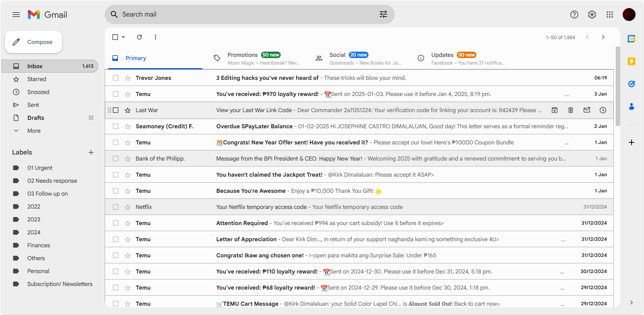Show search options filter icon
This screenshot has height=315, width=644.
[383, 15]
